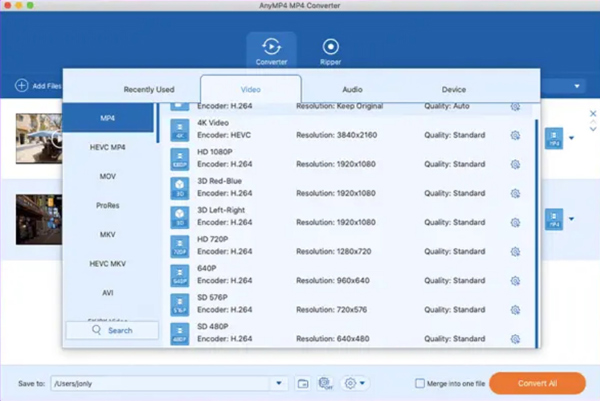This screenshot has width=600, height=401.
Task: Open the second video thumbnail
Action: point(39,219)
